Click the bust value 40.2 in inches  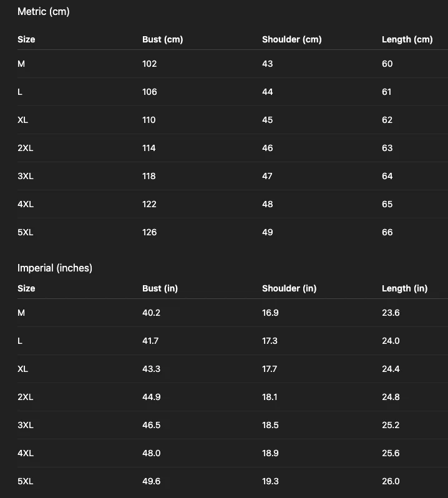(151, 313)
